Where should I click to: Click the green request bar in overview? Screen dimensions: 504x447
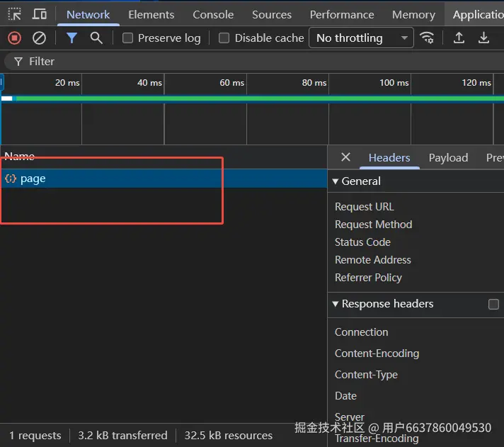[x=260, y=98]
